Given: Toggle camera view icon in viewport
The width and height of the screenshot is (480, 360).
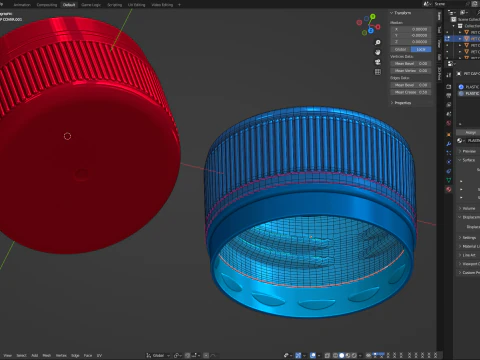Looking at the screenshot, I should (378, 62).
